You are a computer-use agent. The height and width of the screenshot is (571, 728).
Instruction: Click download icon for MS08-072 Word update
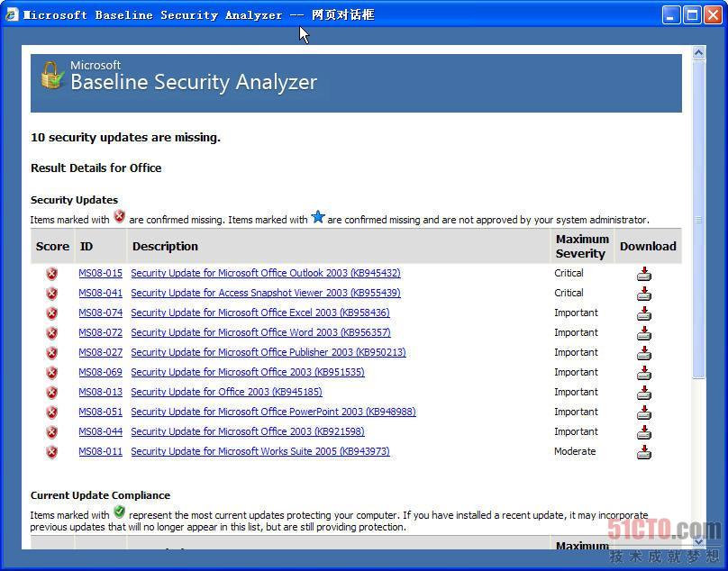coord(644,333)
